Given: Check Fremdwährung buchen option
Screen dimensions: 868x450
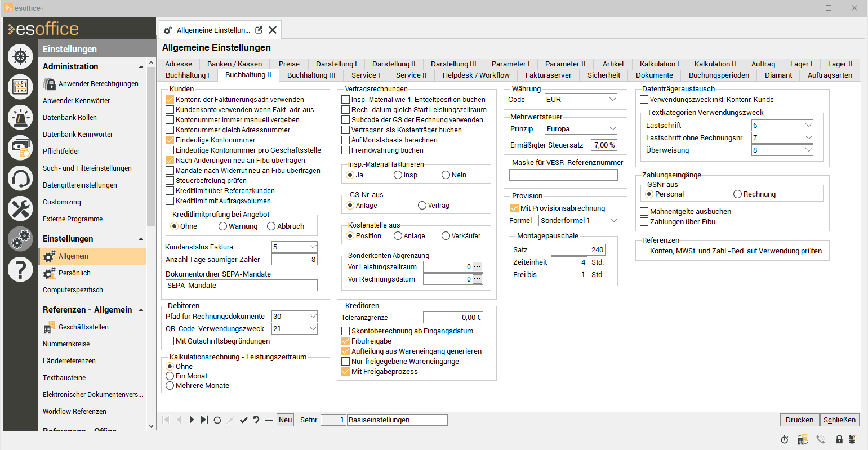Looking at the screenshot, I should coord(346,150).
